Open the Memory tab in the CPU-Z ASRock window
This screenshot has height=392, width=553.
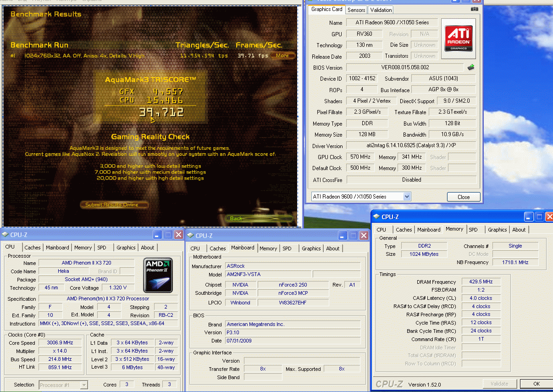[268, 248]
